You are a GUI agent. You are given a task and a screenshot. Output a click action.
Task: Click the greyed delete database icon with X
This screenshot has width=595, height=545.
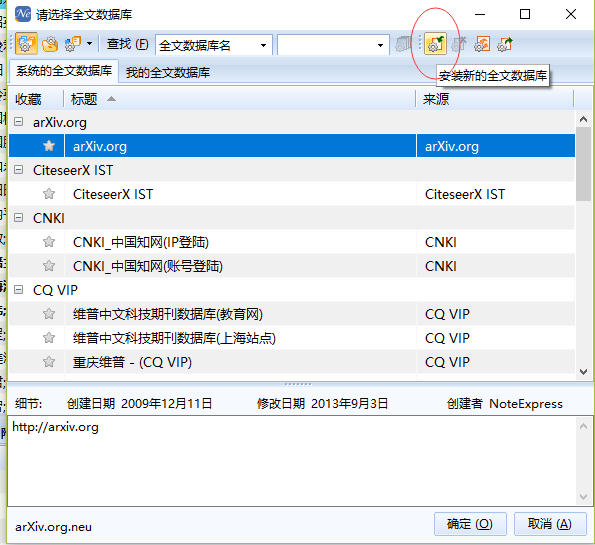(x=459, y=44)
